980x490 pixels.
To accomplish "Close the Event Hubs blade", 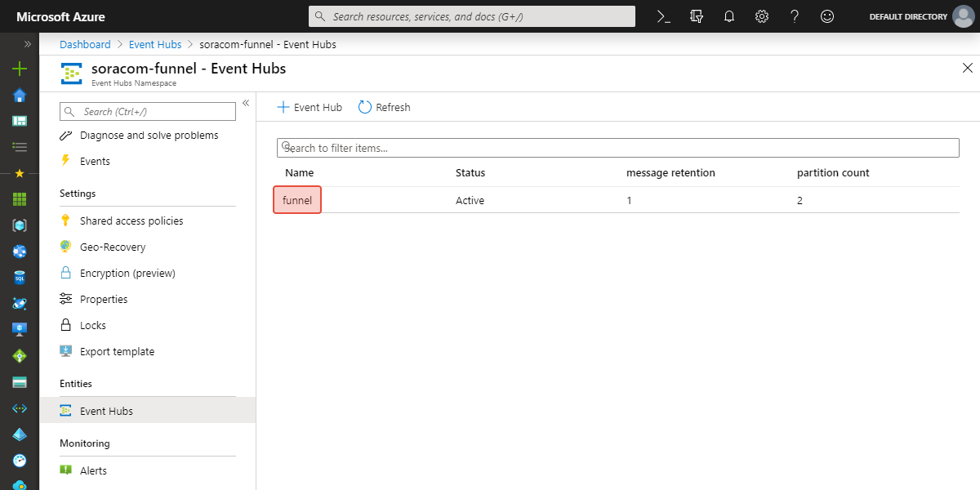I will [x=968, y=69].
